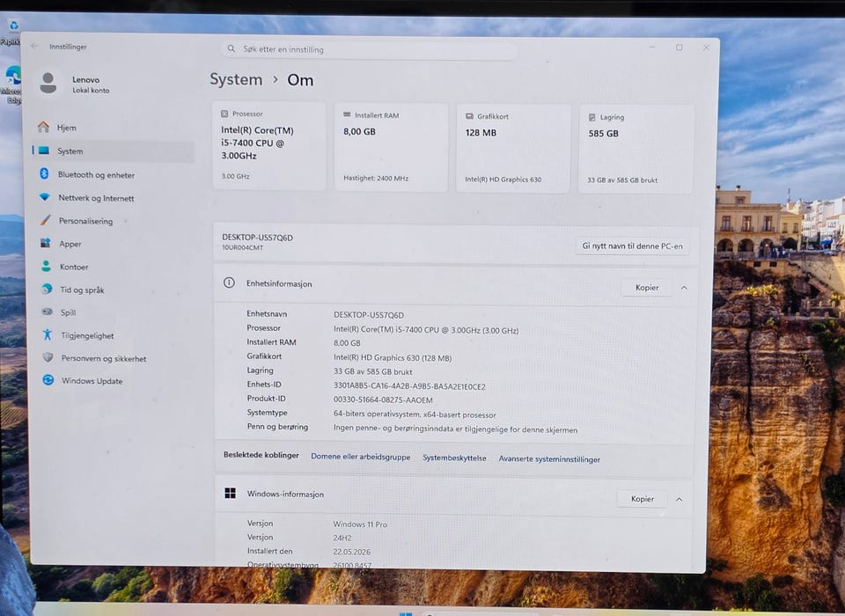Click the search magnifier icon

pyautogui.click(x=231, y=48)
